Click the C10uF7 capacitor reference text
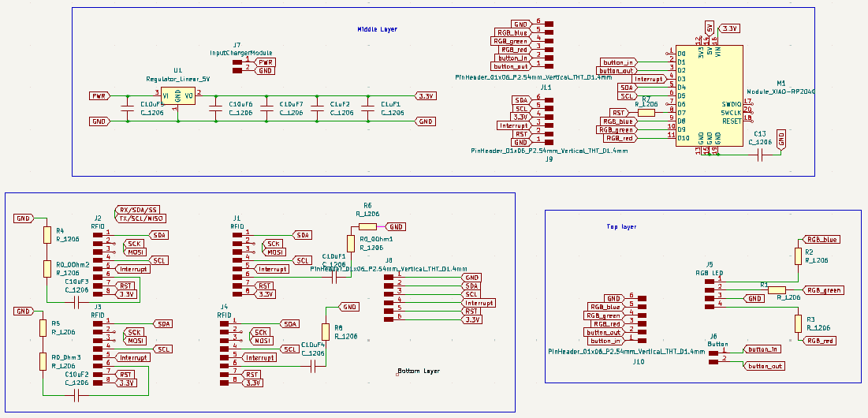 click(x=291, y=104)
